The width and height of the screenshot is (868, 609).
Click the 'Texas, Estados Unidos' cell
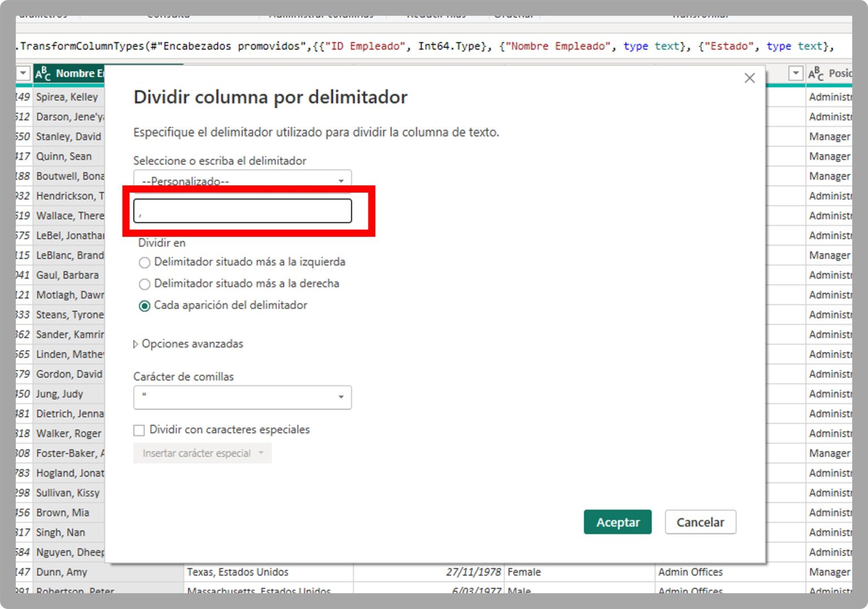pyautogui.click(x=269, y=572)
